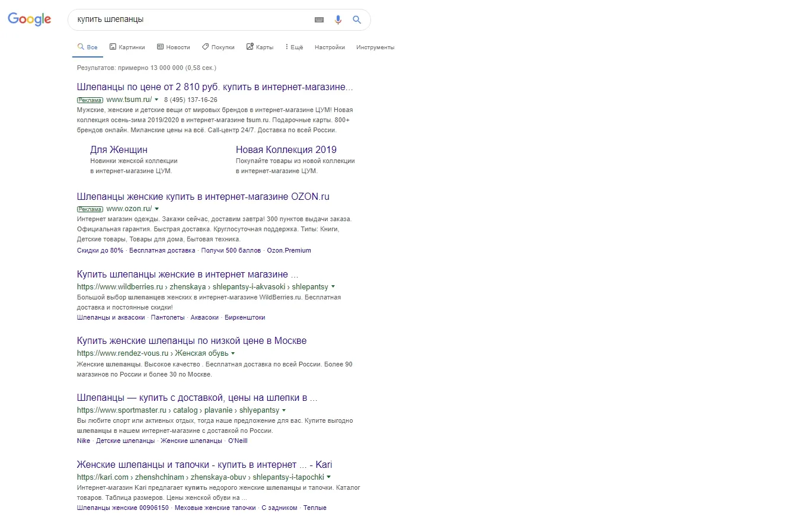Click Биркенштоки sitelink
812x523 pixels.
click(x=245, y=317)
